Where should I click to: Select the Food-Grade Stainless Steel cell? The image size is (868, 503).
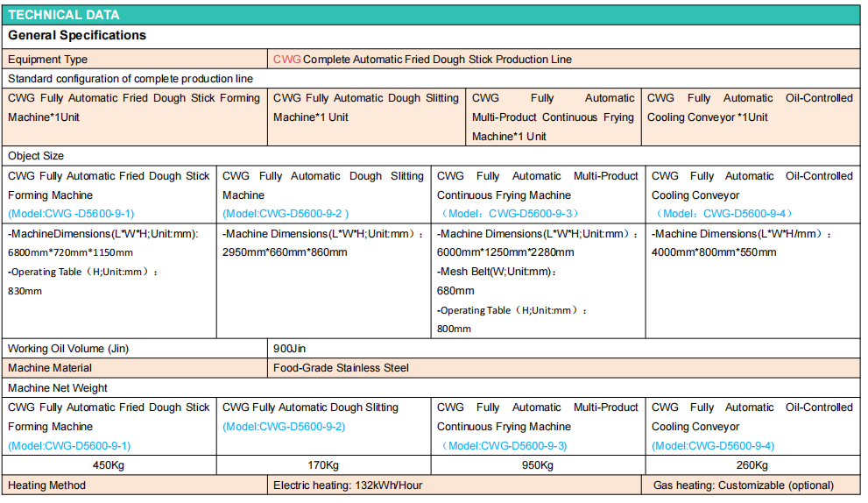[341, 368]
